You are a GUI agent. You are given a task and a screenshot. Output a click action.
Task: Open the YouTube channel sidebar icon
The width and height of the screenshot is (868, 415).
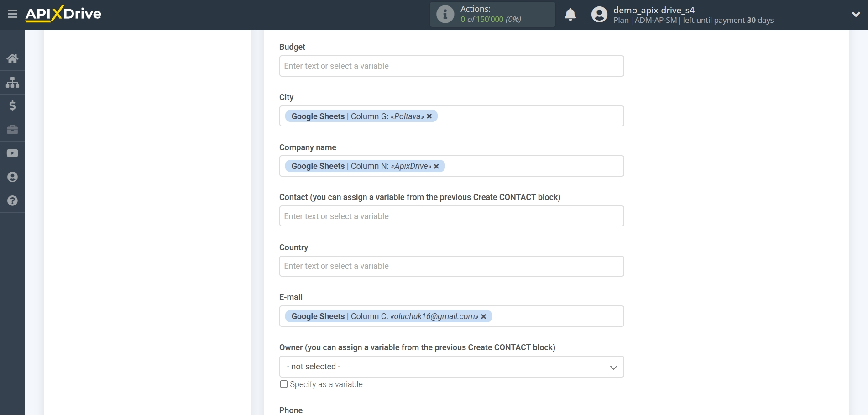click(12, 153)
